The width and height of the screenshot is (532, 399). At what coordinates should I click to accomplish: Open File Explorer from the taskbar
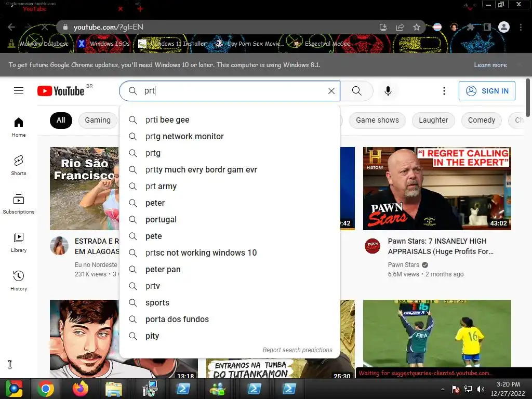(114, 389)
